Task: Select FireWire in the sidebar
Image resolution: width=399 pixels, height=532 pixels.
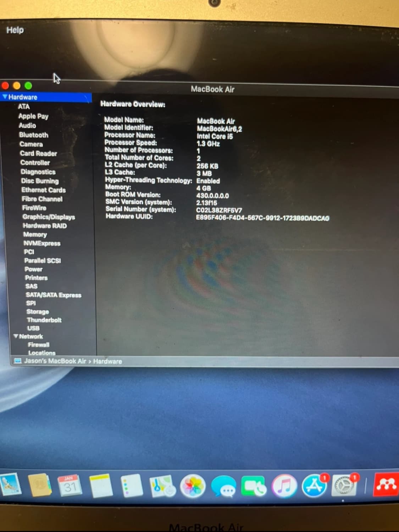Action: tap(34, 207)
